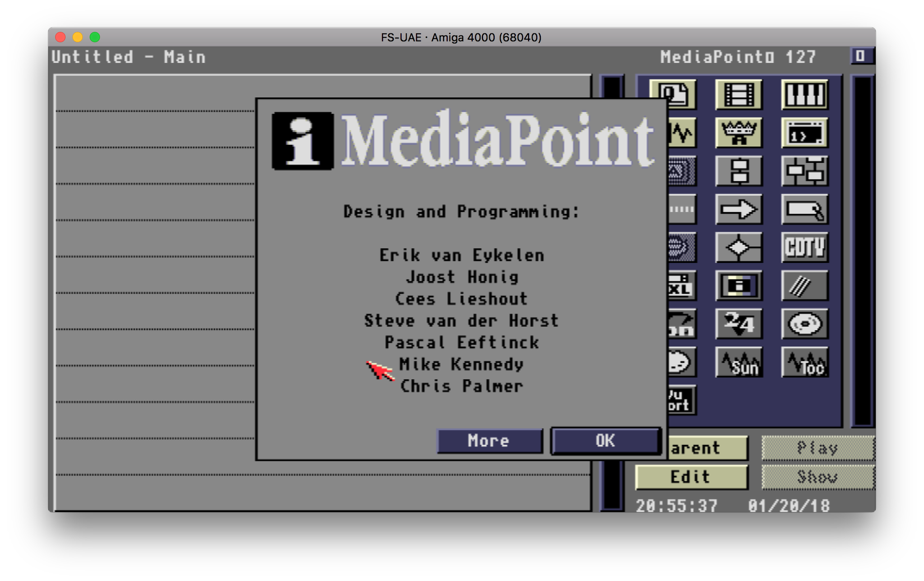Click the Toc waveform icon
The image size is (924, 581).
[x=806, y=363]
